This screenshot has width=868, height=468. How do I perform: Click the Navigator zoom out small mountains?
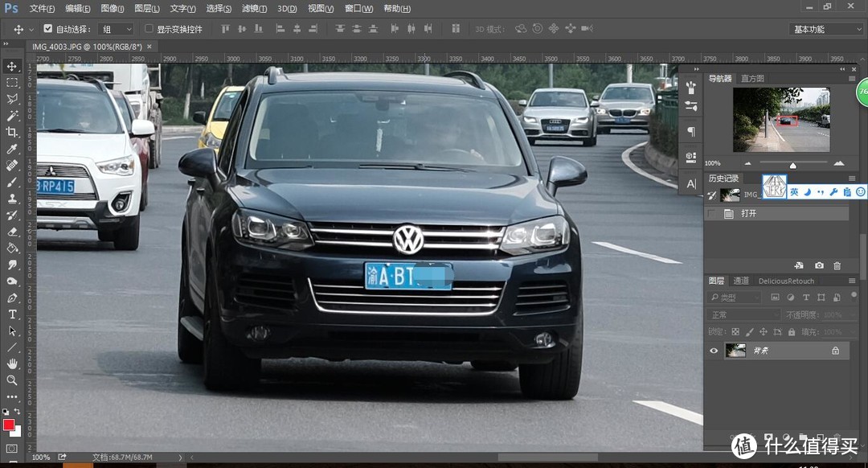[748, 163]
